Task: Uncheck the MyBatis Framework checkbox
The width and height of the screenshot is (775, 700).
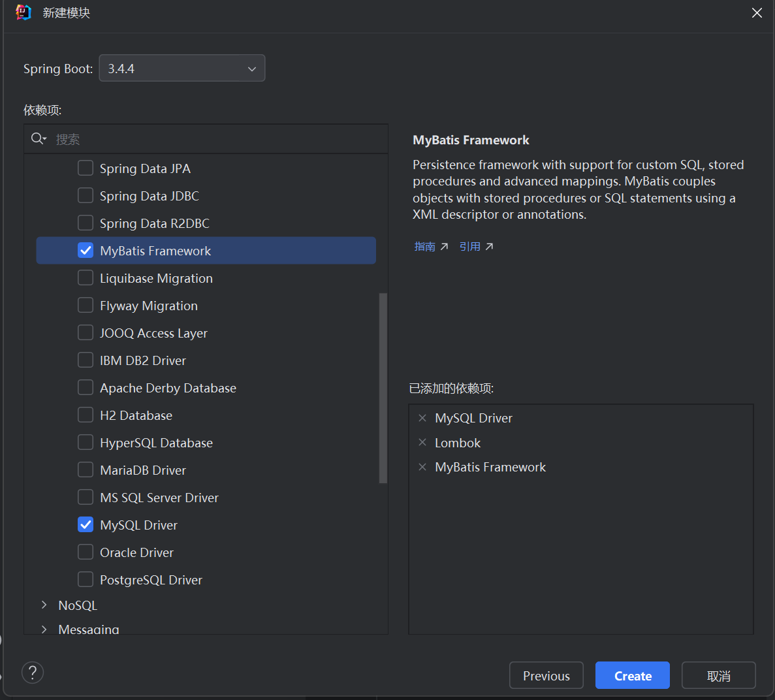Action: click(x=86, y=250)
